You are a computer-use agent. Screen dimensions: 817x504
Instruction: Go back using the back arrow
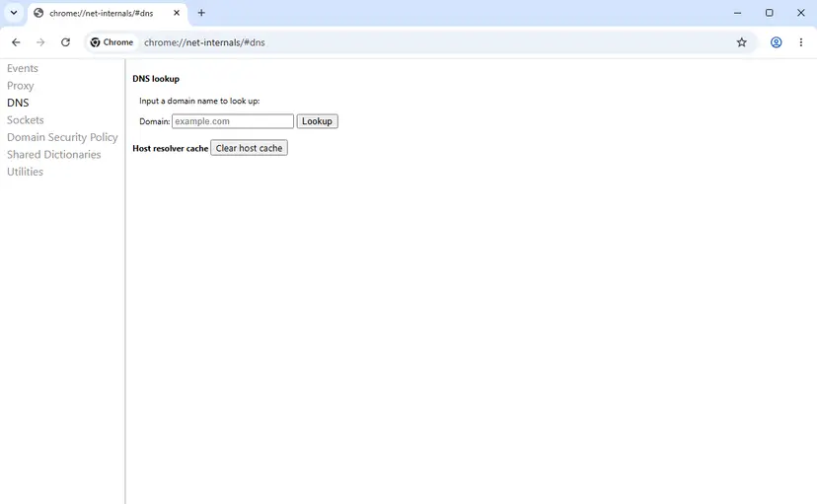[x=16, y=42]
